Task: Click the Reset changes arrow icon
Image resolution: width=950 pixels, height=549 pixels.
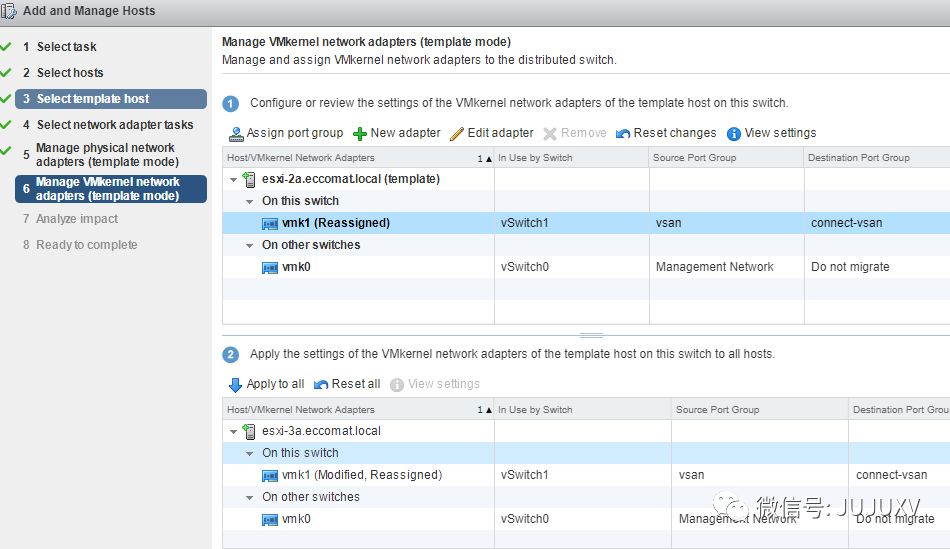Action: tap(623, 134)
